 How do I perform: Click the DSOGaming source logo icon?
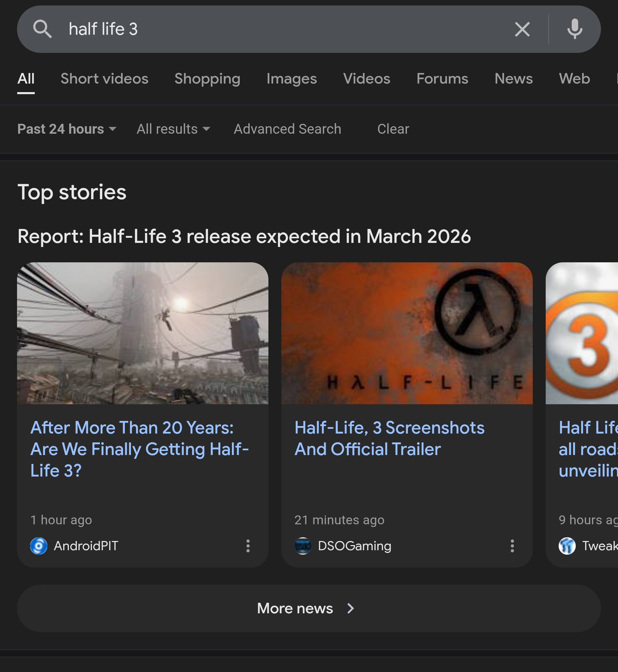pos(303,546)
